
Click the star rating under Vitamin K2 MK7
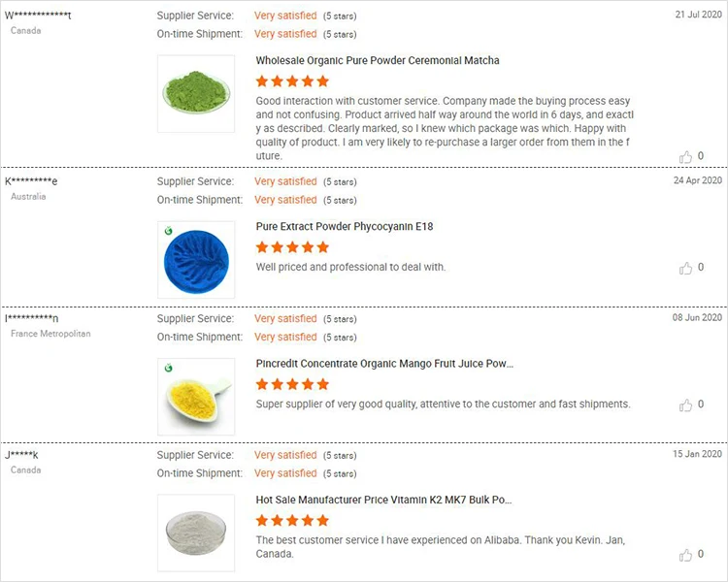(x=292, y=521)
